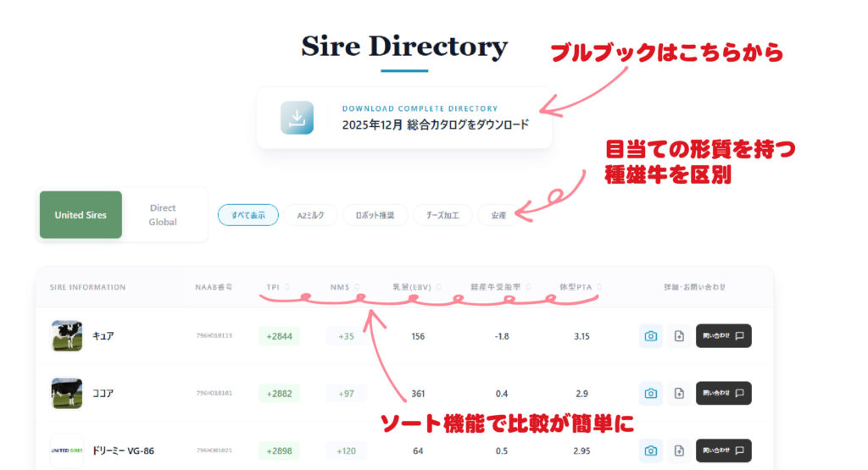Switch to the Direct Global tab
Image resolution: width=868 pixels, height=470 pixels.
[x=163, y=215]
